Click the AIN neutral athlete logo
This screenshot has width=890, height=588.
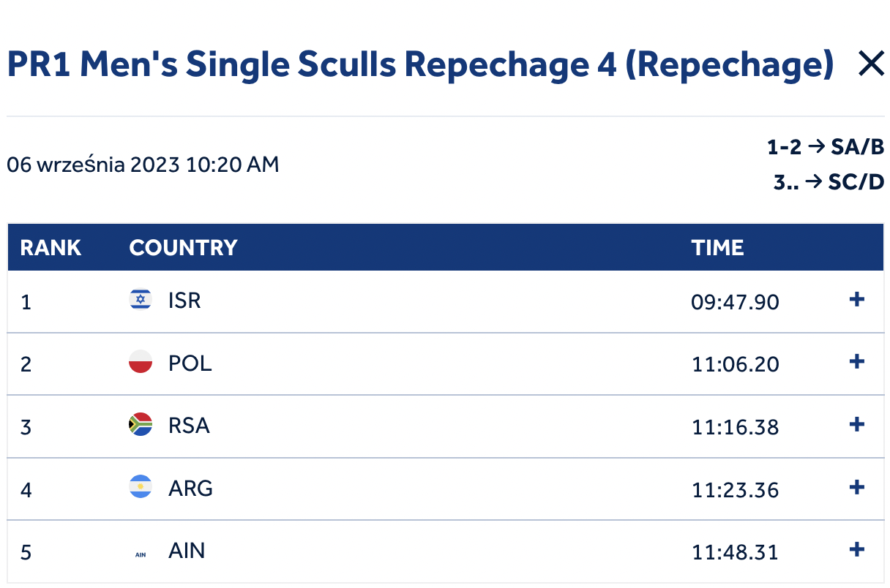click(x=141, y=554)
